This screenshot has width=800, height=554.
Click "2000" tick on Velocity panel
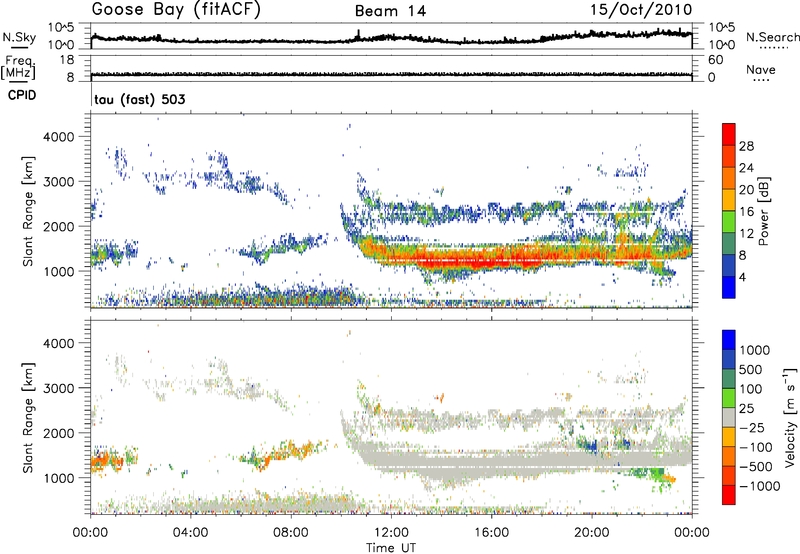[59, 433]
